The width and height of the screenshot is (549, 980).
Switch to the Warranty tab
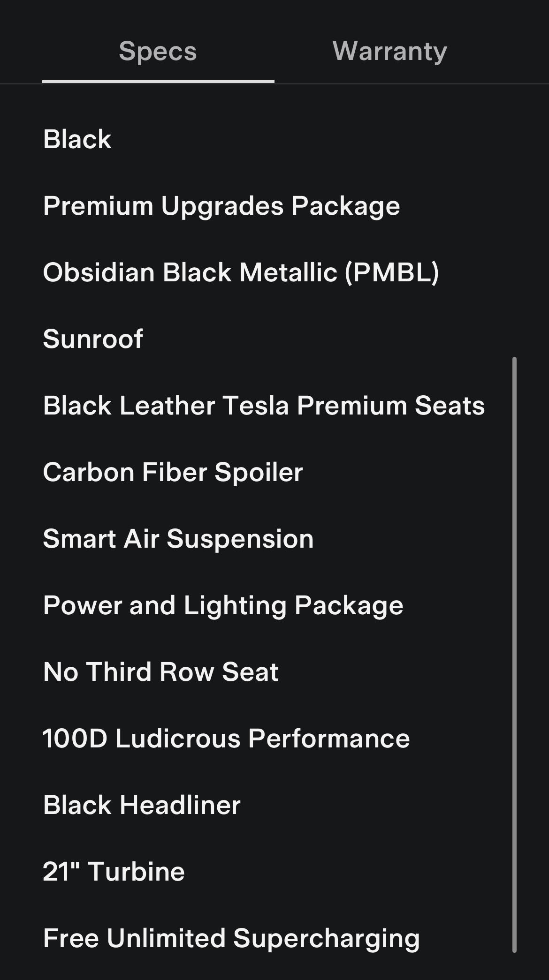pyautogui.click(x=389, y=51)
